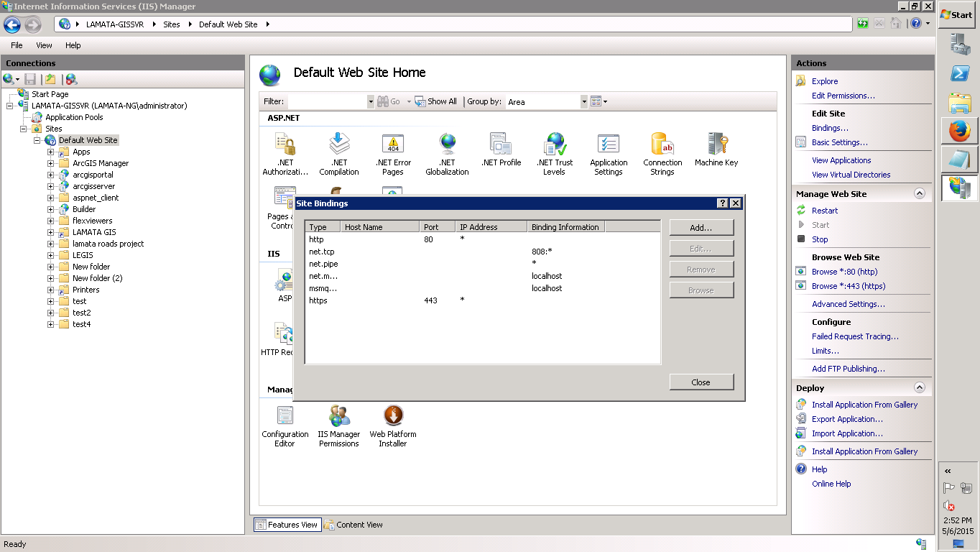The image size is (980, 552).
Task: Go back using the navigation Back arrow
Action: point(12,24)
